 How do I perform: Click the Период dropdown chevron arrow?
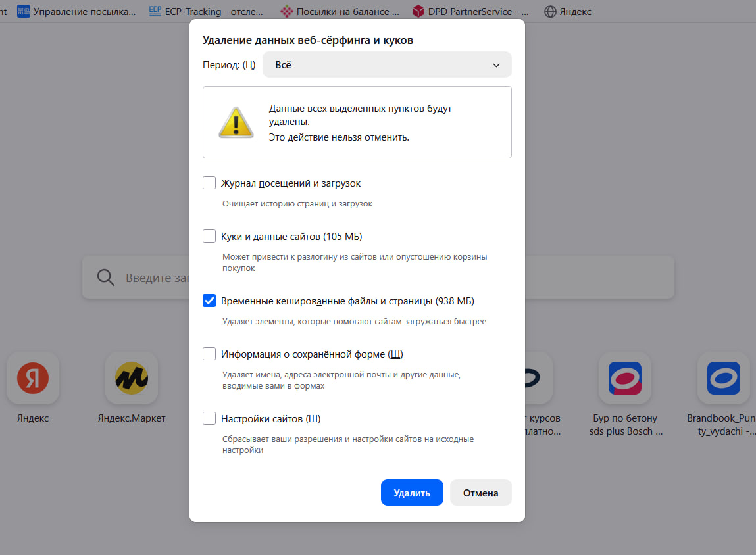tap(496, 65)
